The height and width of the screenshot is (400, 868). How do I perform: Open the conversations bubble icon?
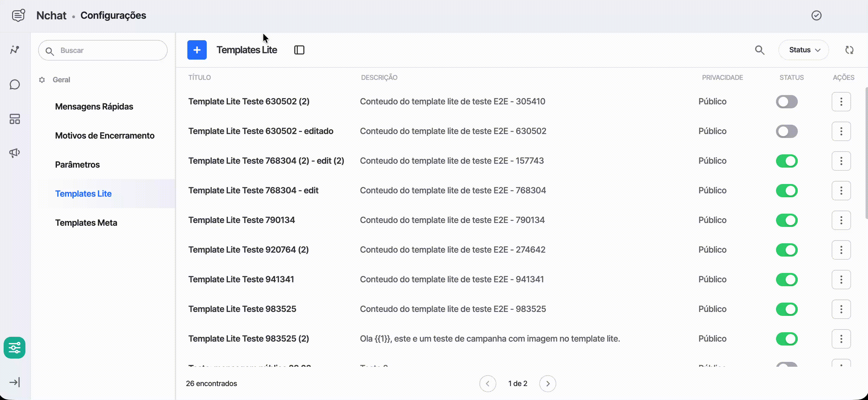point(15,85)
